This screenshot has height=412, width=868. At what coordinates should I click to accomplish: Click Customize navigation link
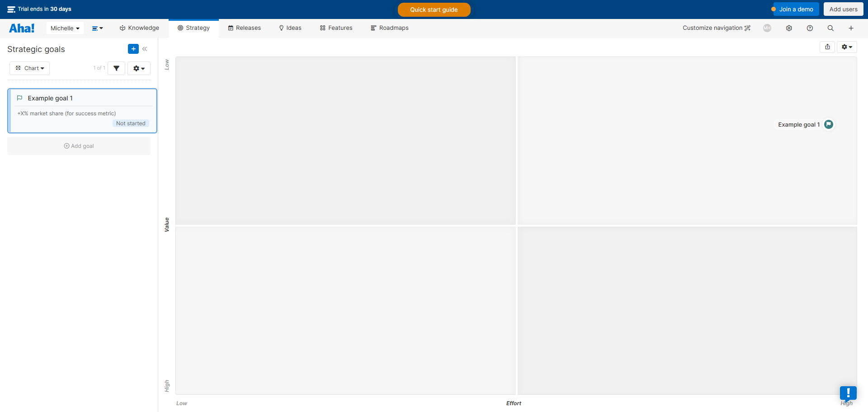click(716, 28)
